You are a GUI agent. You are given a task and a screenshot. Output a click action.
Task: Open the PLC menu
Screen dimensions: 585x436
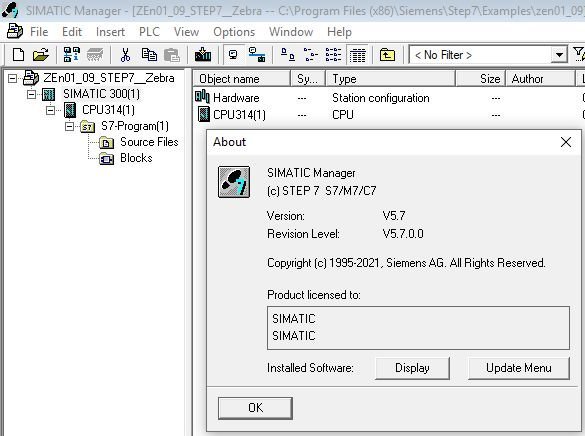click(x=149, y=32)
